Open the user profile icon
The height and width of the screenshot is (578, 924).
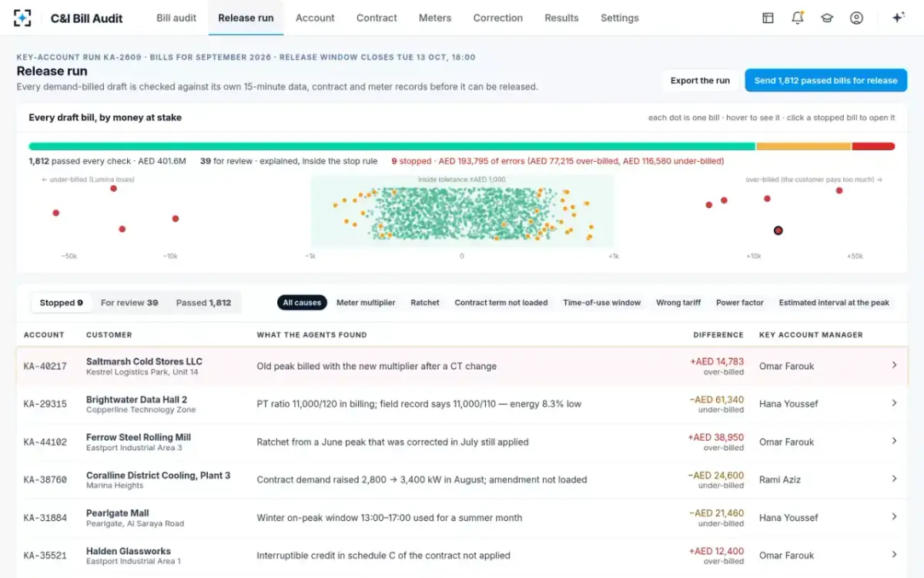tap(856, 18)
